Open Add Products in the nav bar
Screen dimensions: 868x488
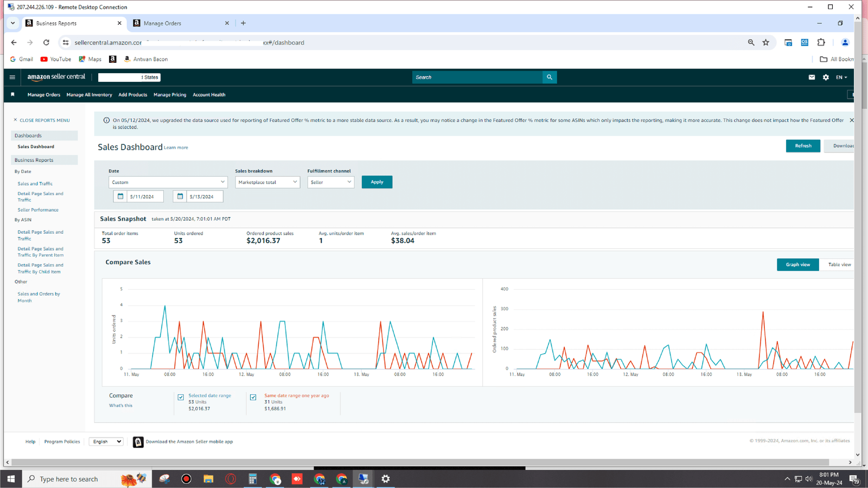[132, 94]
